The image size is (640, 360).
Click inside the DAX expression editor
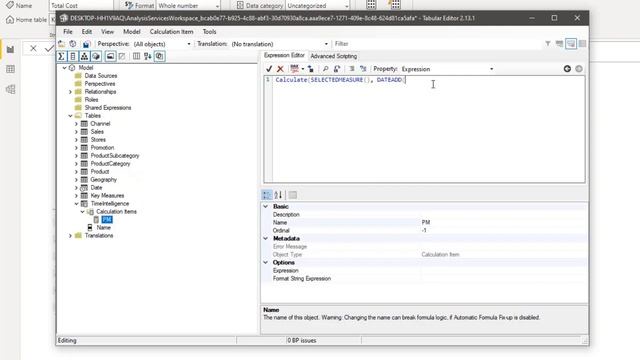point(429,129)
